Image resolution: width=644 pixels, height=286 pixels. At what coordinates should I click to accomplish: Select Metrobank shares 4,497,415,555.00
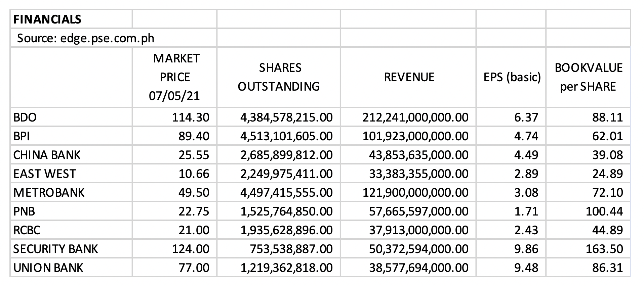point(279,192)
